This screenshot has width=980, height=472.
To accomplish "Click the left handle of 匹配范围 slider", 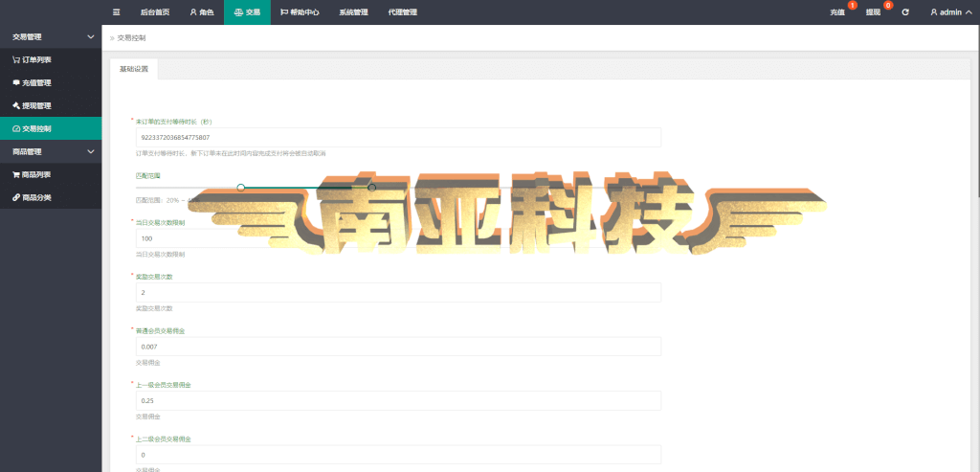I will point(240,187).
